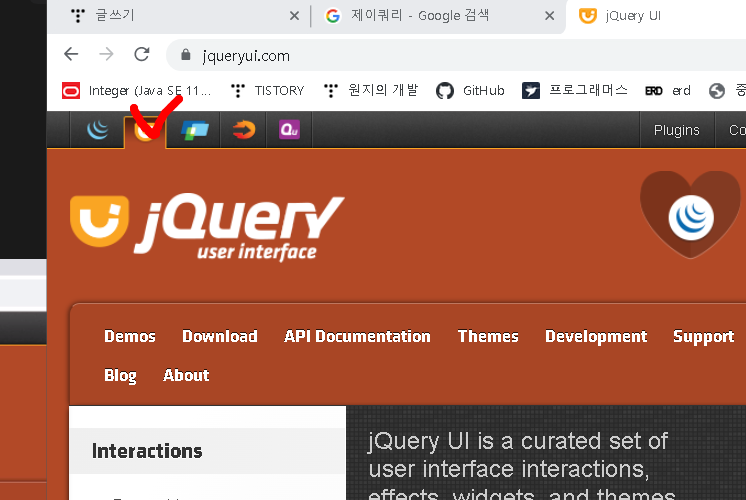Open the About page
The width and height of the screenshot is (746, 500).
click(x=186, y=375)
